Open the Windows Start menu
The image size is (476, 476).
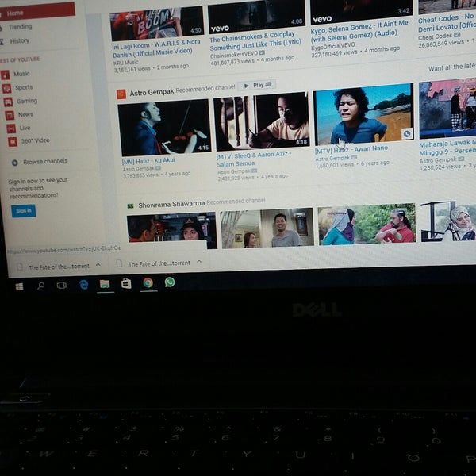pos(19,286)
